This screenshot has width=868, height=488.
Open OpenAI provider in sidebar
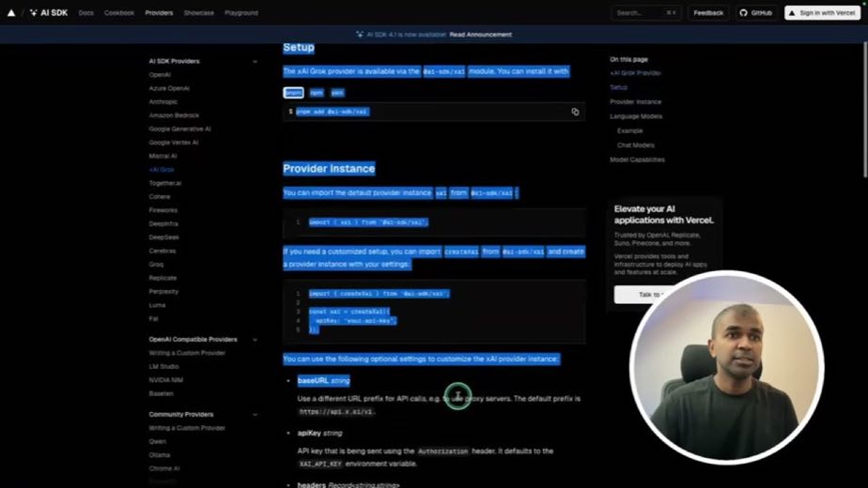pyautogui.click(x=160, y=75)
